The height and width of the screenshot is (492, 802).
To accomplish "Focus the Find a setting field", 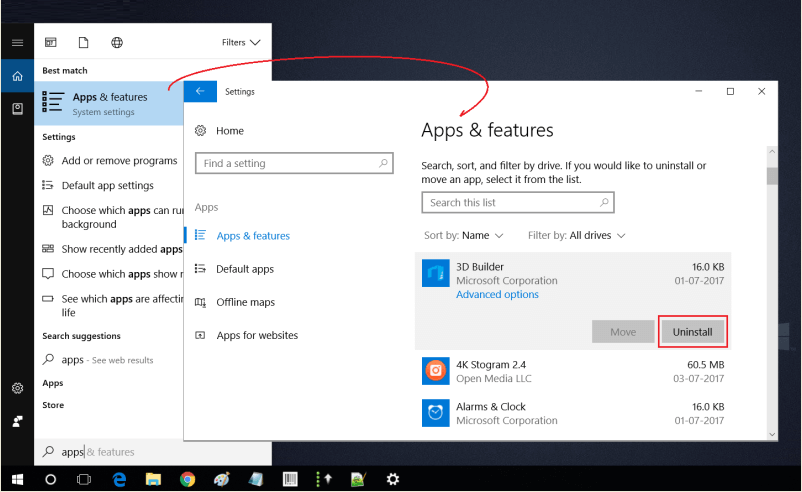I will coord(294,163).
